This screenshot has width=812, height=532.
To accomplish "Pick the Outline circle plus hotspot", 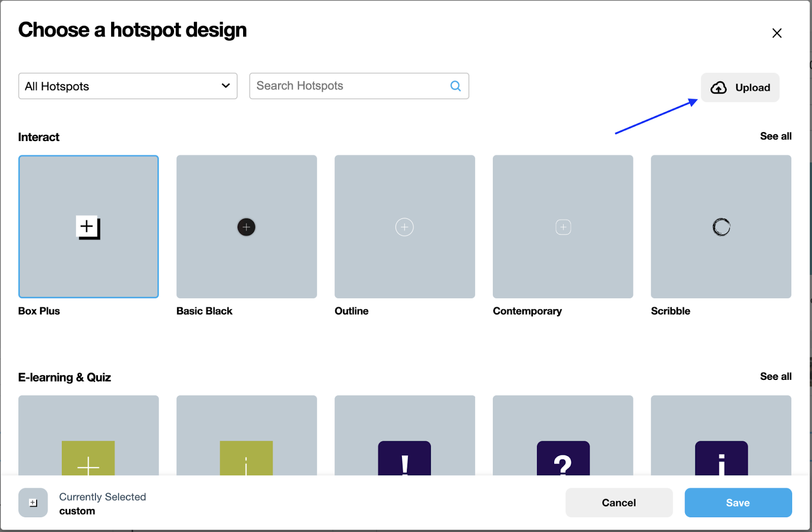I will [404, 227].
